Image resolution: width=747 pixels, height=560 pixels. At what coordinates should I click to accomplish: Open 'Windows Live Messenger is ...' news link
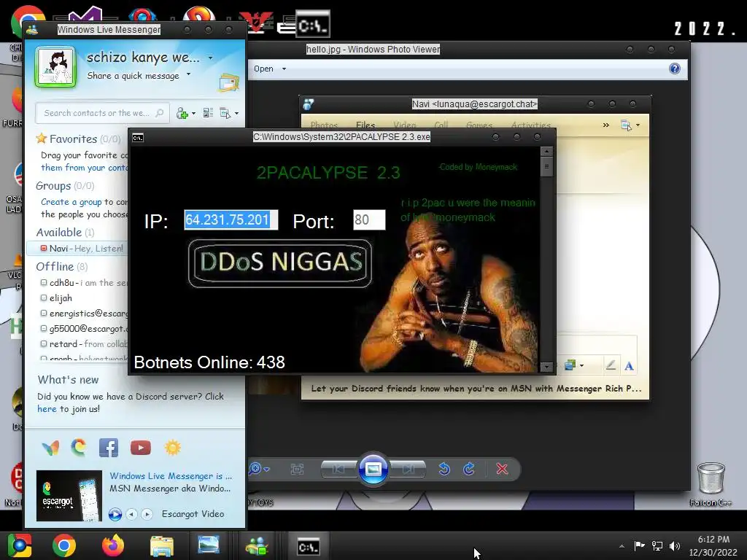click(171, 475)
